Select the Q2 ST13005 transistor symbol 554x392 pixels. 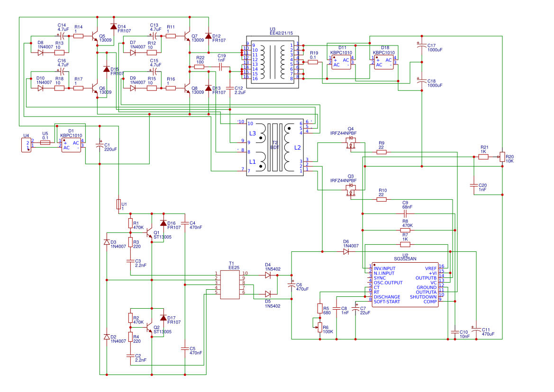[x=149, y=328]
